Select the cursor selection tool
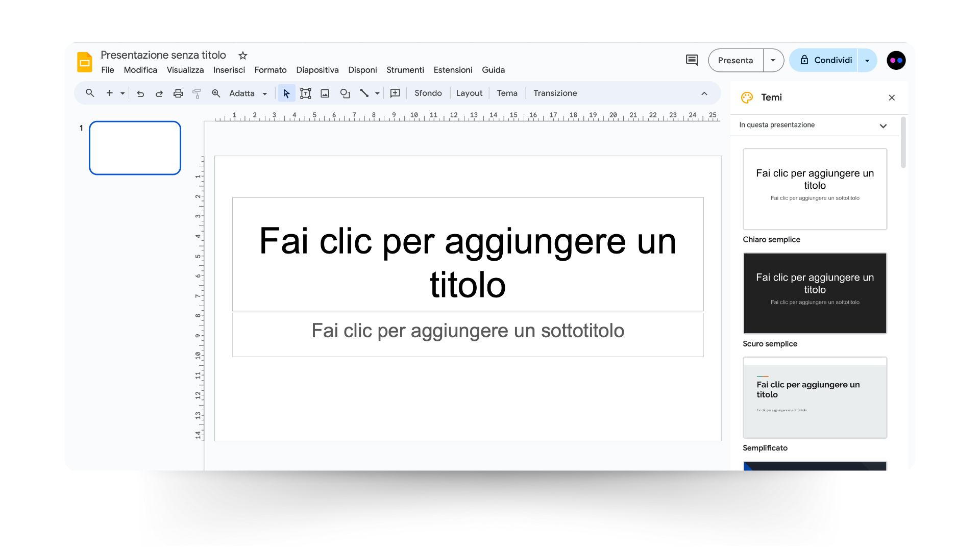Viewport: 980px width, 551px height. (x=286, y=93)
